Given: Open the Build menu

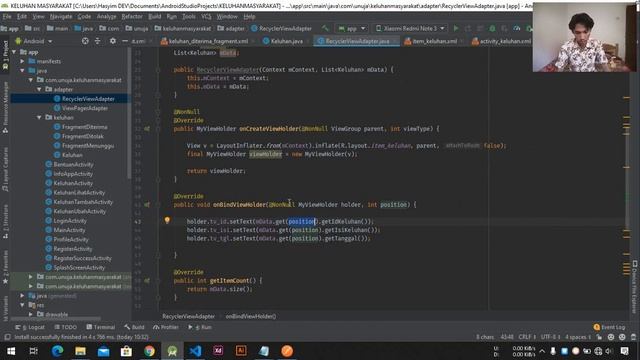Looking at the screenshot, I should pyautogui.click(x=155, y=16).
